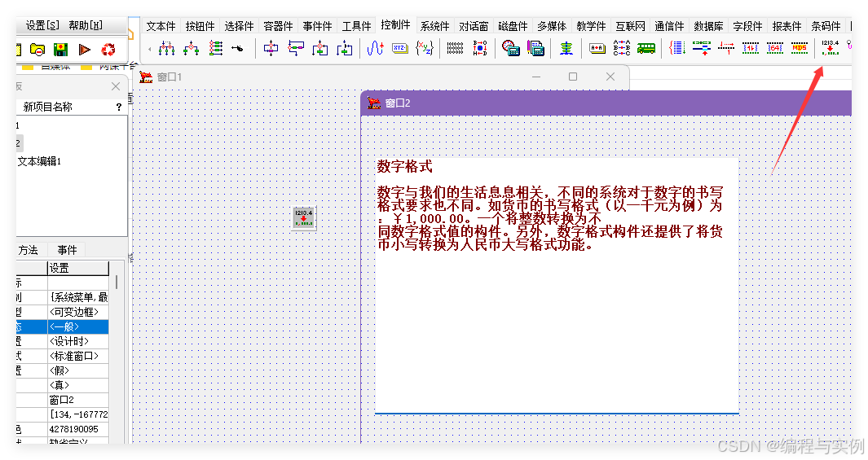Click the 4278190095 color value cell
The image size is (868, 460).
[x=78, y=429]
